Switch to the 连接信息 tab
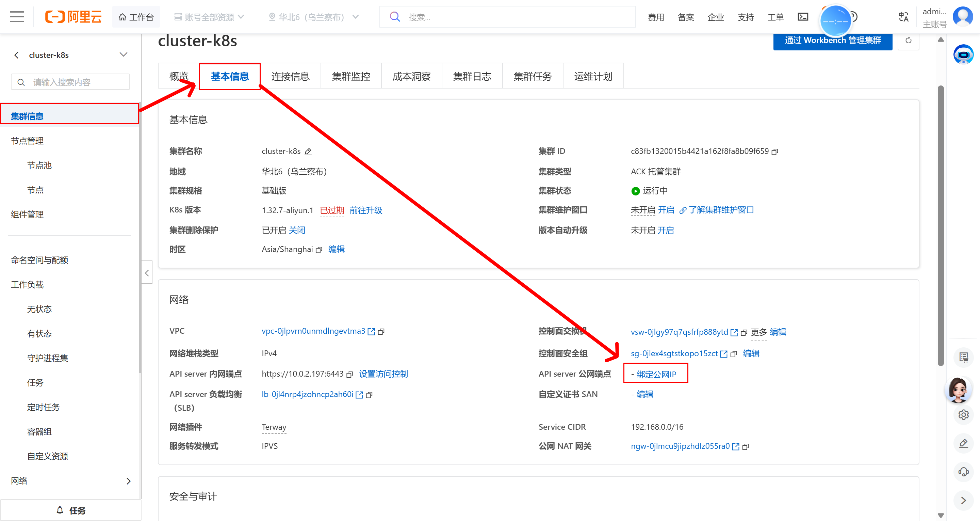This screenshot has width=980, height=521. pos(290,76)
